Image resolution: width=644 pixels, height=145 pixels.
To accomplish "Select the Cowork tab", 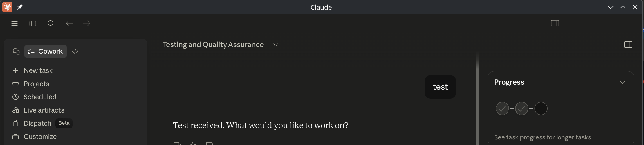I will click(x=46, y=51).
